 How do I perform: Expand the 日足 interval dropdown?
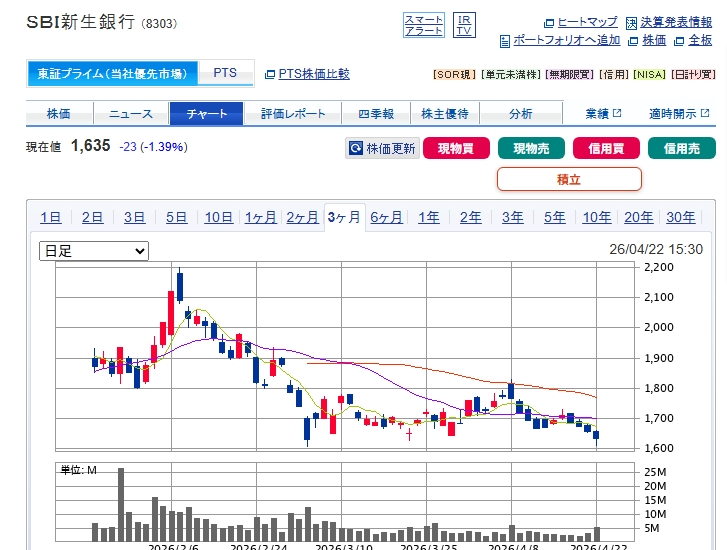point(93,251)
